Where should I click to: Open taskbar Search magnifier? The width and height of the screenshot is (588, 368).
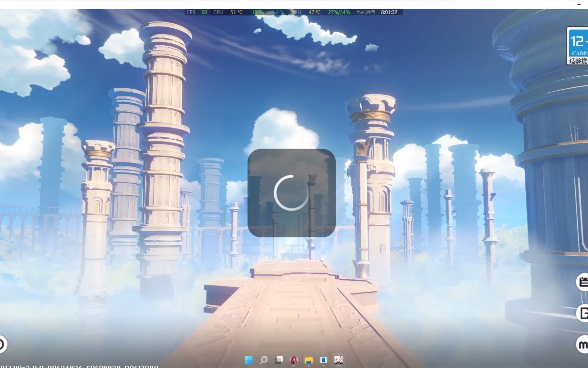pos(264,360)
